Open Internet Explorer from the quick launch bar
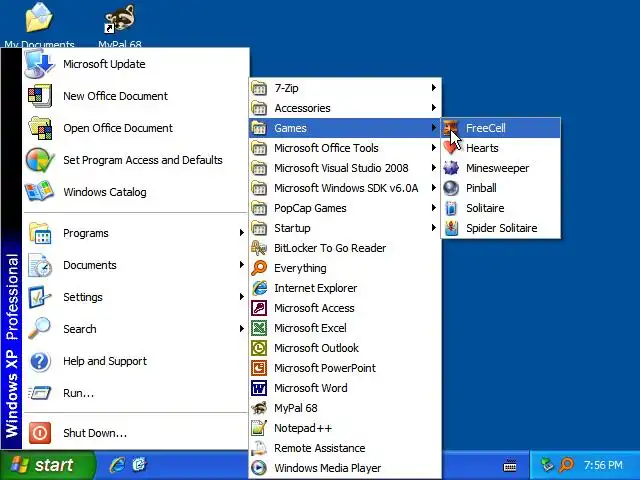Image resolution: width=640 pixels, height=480 pixels. pyautogui.click(x=118, y=465)
